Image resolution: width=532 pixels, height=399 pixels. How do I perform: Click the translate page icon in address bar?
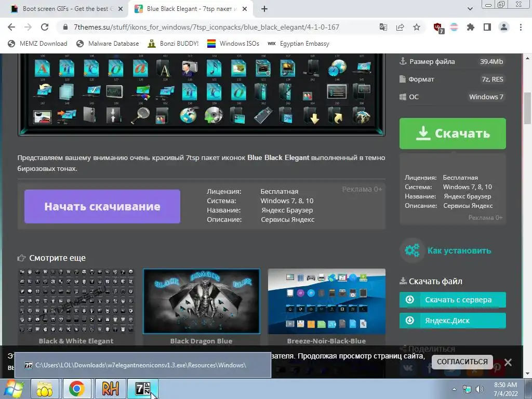coord(383,27)
